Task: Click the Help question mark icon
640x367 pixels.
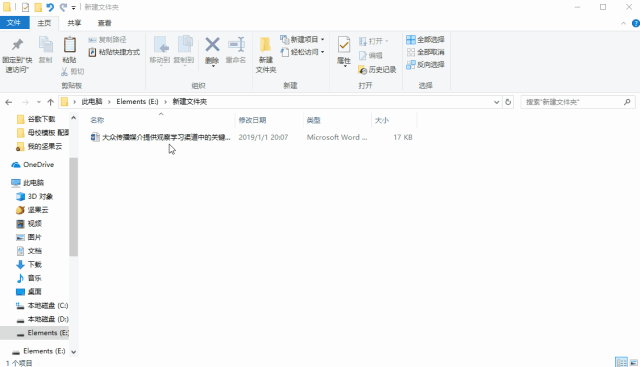Action: coord(636,23)
